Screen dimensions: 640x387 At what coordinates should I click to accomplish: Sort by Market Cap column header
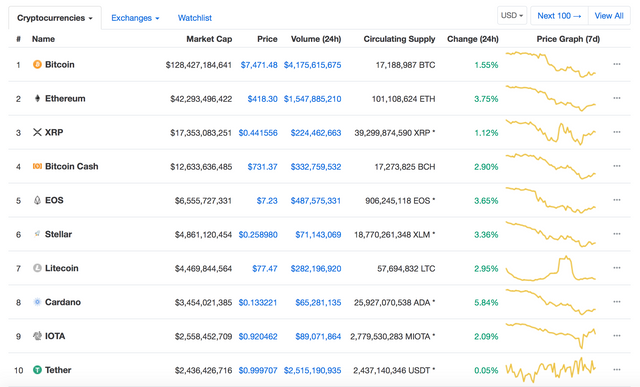pyautogui.click(x=209, y=39)
